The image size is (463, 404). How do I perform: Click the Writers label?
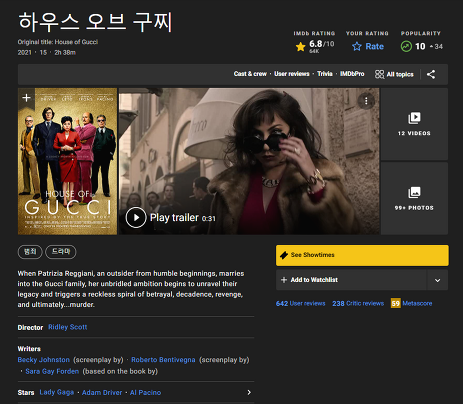(x=29, y=349)
